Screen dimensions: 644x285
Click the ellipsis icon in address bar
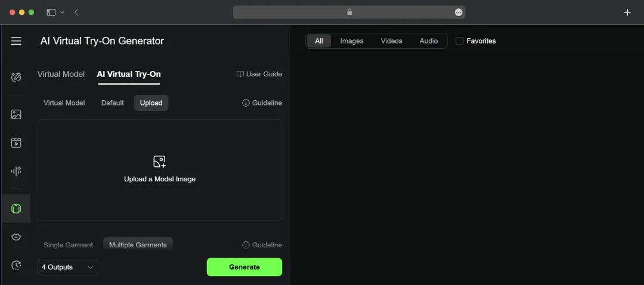pyautogui.click(x=459, y=13)
